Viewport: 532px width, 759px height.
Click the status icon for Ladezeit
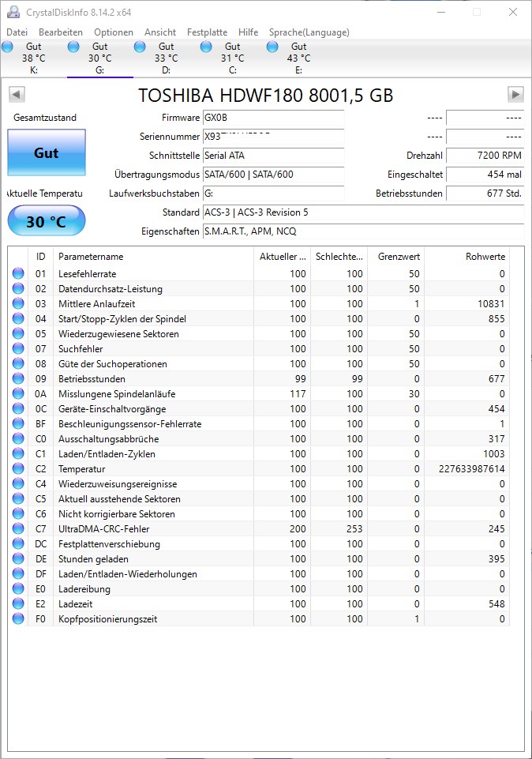18,603
